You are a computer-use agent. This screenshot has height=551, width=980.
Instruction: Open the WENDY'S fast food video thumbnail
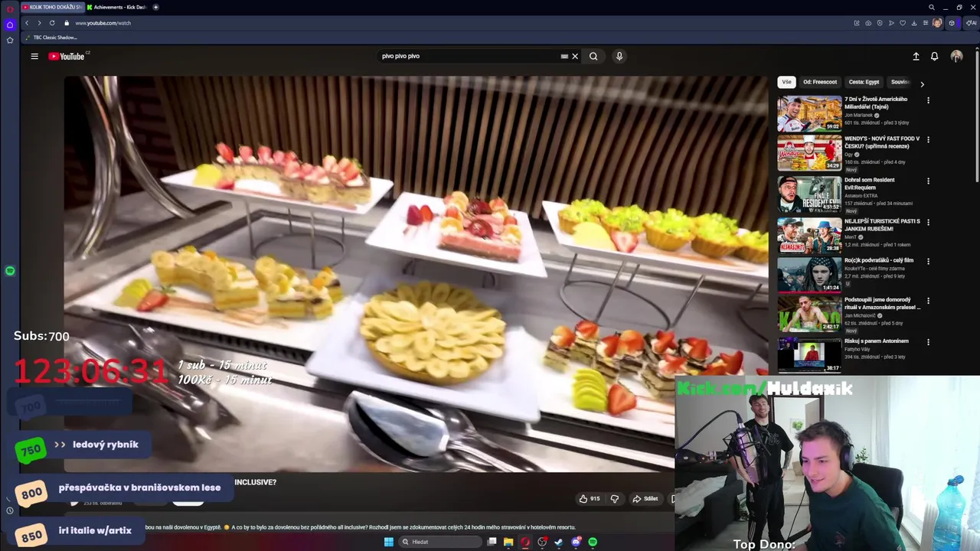(x=809, y=153)
